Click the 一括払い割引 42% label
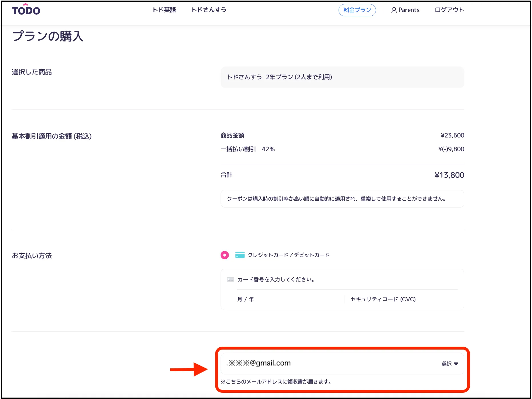Viewport: 532px width, 399px height. click(247, 149)
